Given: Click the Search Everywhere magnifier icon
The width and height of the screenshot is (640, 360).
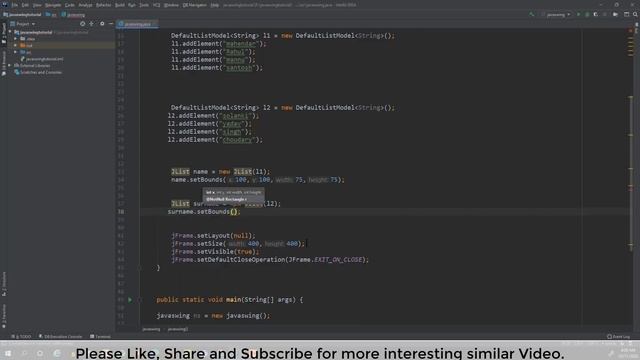Looking at the screenshot, I should pyautogui.click(x=636, y=14).
